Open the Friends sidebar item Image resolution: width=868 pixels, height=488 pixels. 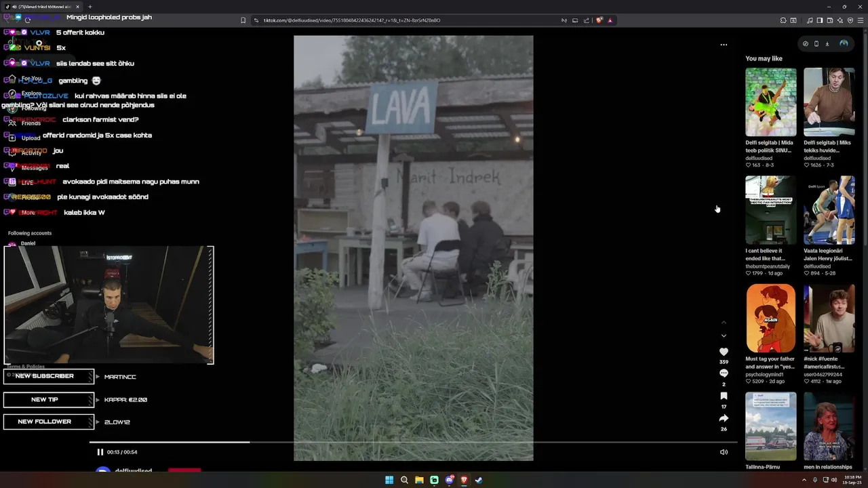[x=26, y=123]
